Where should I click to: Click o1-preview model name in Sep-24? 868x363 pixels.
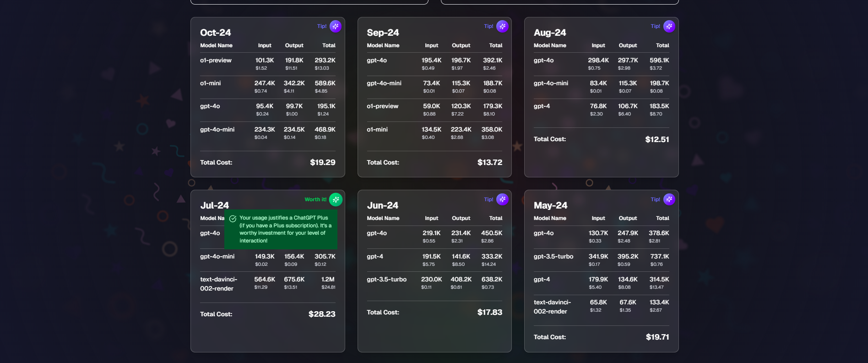pos(382,106)
